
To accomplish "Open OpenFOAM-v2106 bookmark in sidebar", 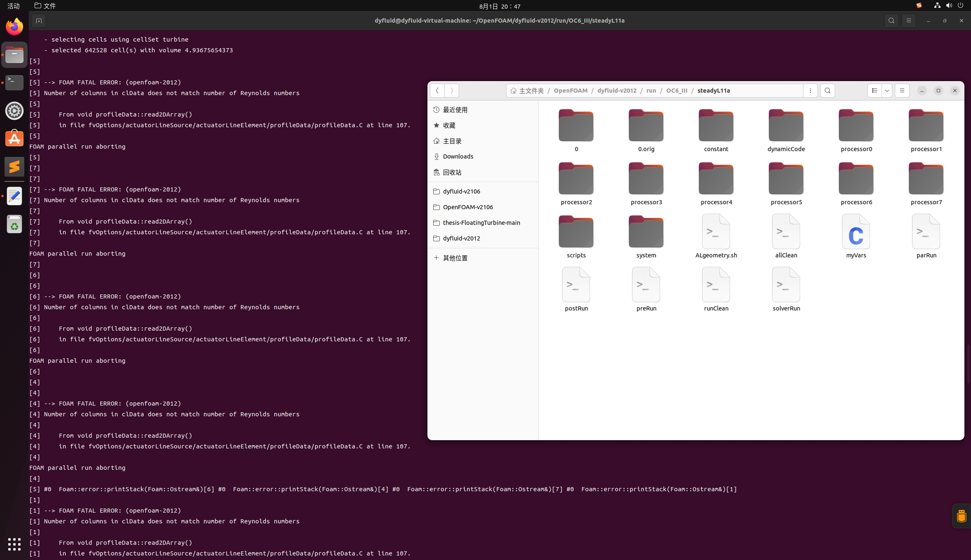I will coord(483,207).
